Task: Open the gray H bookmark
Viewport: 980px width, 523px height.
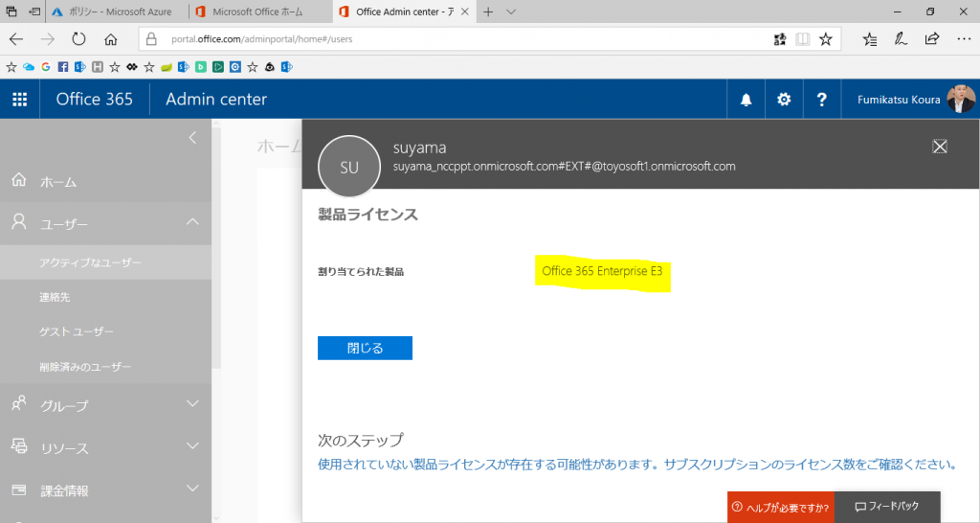Action: click(97, 67)
